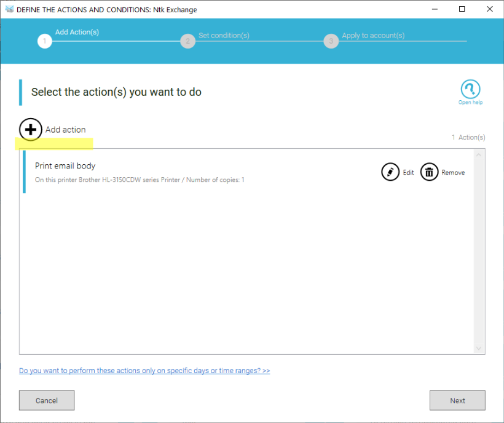Click the Add action plus icon
This screenshot has width=504, height=423.
(30, 129)
